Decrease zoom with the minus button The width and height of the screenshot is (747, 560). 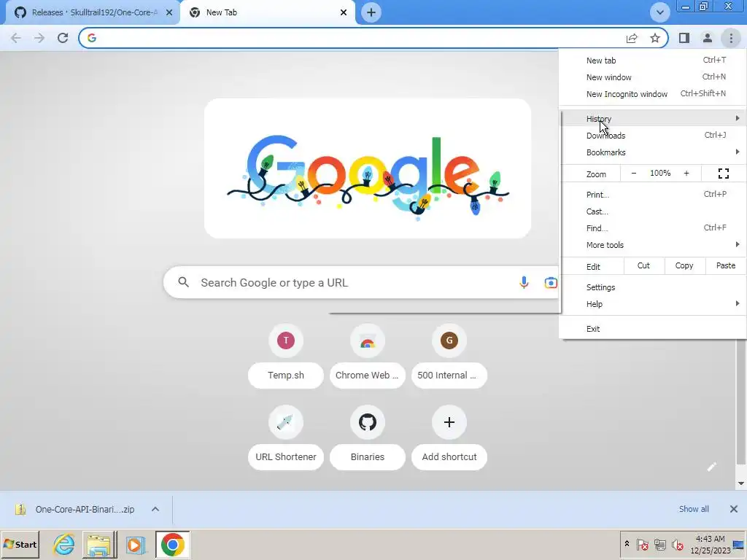[x=634, y=174]
